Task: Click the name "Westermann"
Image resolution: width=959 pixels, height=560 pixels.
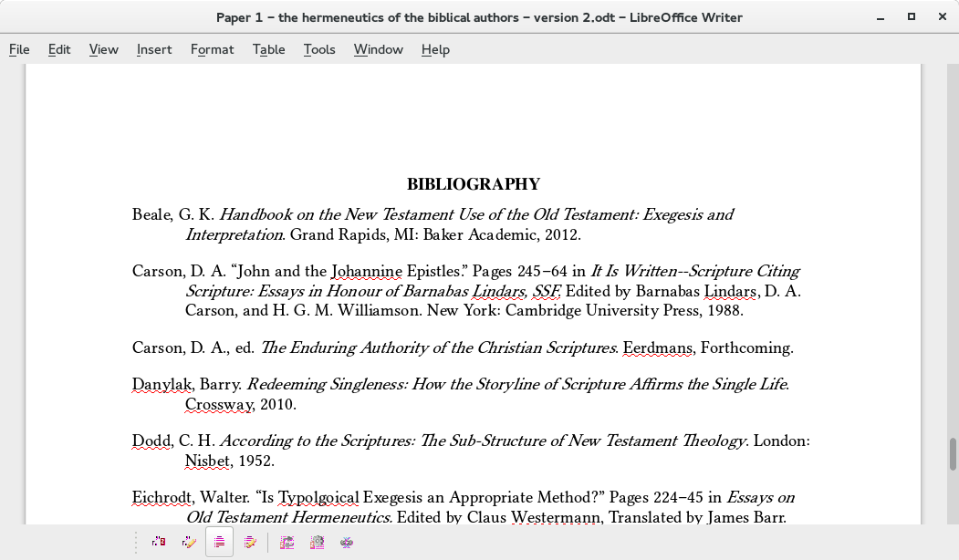Action: click(556, 517)
